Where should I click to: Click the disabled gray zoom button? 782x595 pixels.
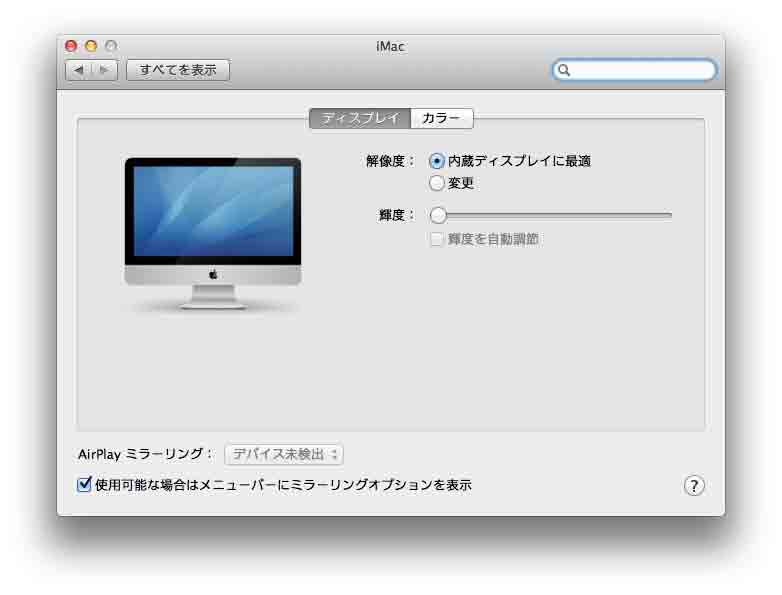[x=111, y=46]
